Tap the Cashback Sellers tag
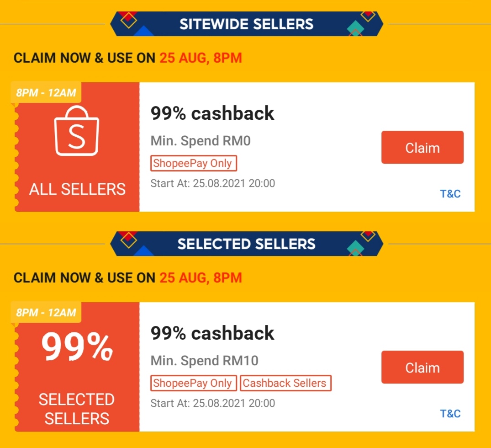This screenshot has height=448, width=491. (x=285, y=383)
